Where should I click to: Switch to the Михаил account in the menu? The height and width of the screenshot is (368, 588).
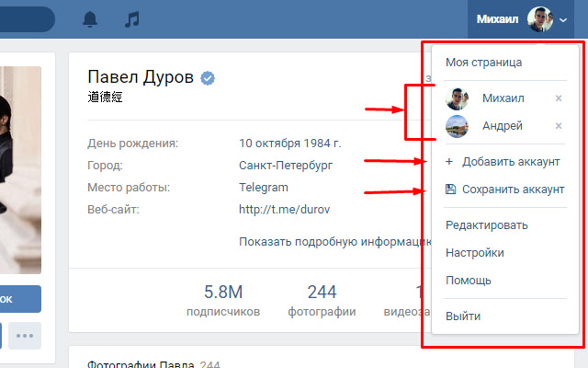coord(503,98)
